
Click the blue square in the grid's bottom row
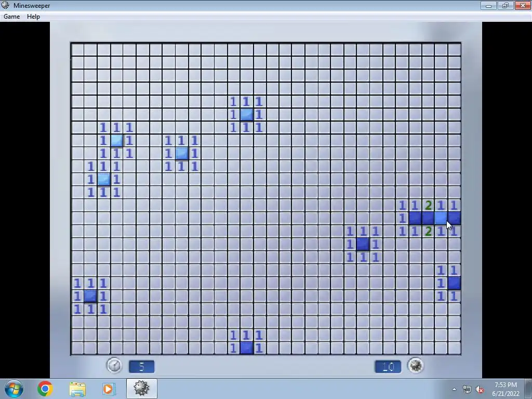(x=246, y=348)
